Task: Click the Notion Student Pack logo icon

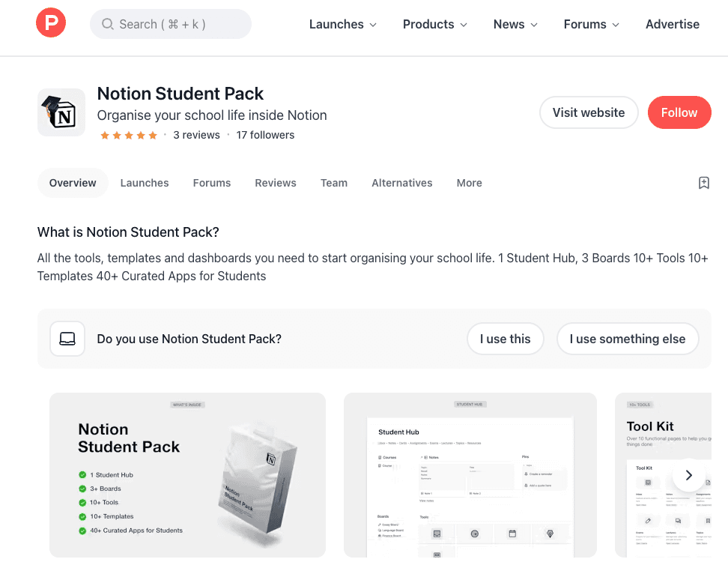Action: 61,112
